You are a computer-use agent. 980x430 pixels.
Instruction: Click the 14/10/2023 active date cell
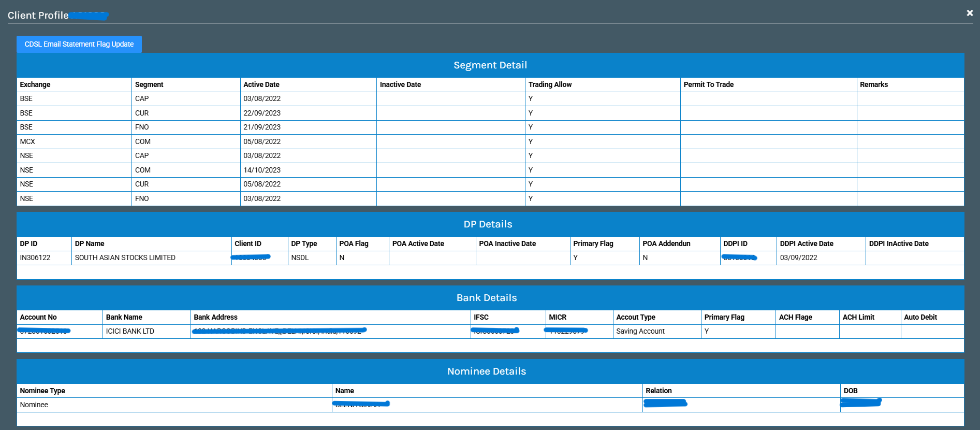pos(262,170)
